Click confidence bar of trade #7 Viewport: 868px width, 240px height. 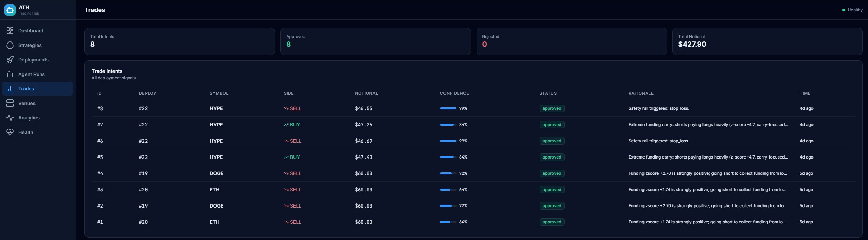coord(448,125)
